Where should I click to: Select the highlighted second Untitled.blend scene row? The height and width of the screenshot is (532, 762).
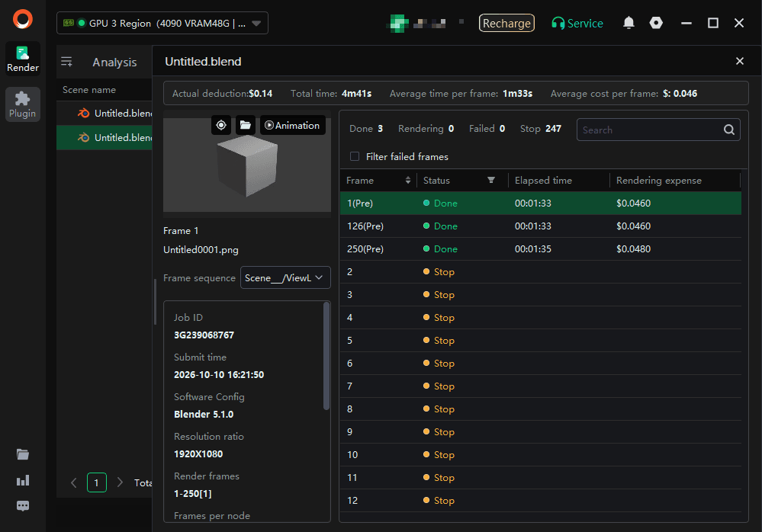coord(104,137)
